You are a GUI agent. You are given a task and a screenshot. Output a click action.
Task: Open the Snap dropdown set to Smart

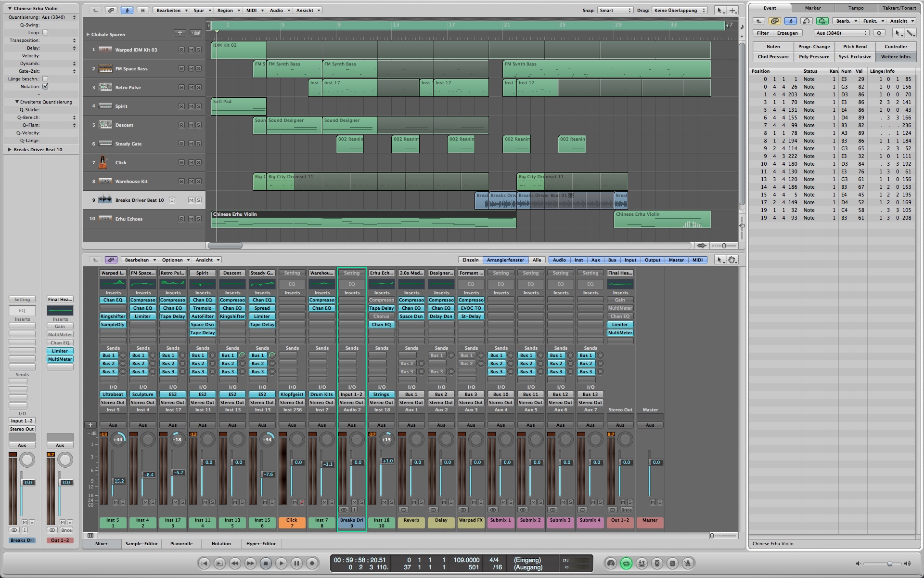point(615,10)
